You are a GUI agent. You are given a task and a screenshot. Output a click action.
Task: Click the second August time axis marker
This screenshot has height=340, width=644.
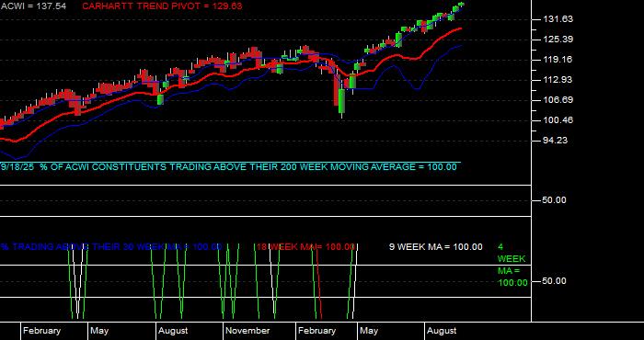[442, 331]
